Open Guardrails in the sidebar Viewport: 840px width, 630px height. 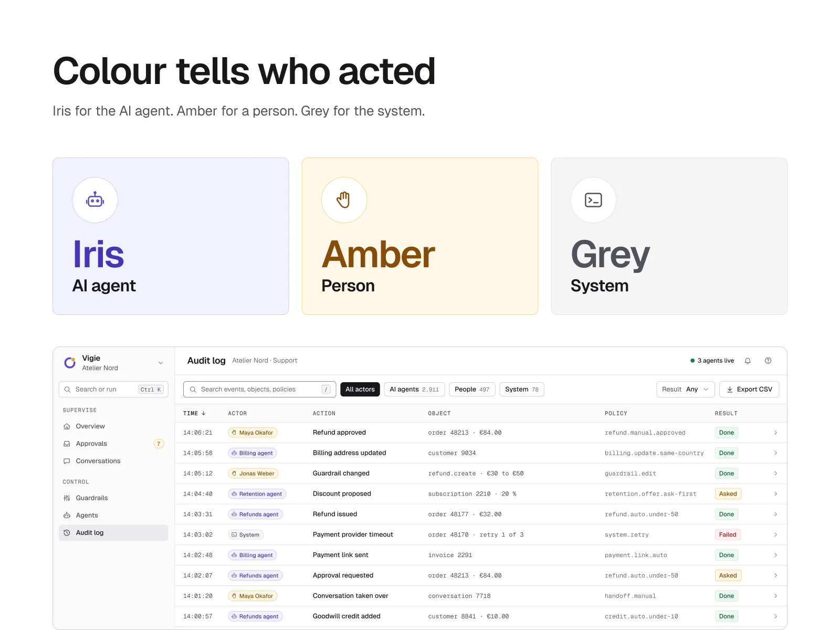click(x=113, y=498)
